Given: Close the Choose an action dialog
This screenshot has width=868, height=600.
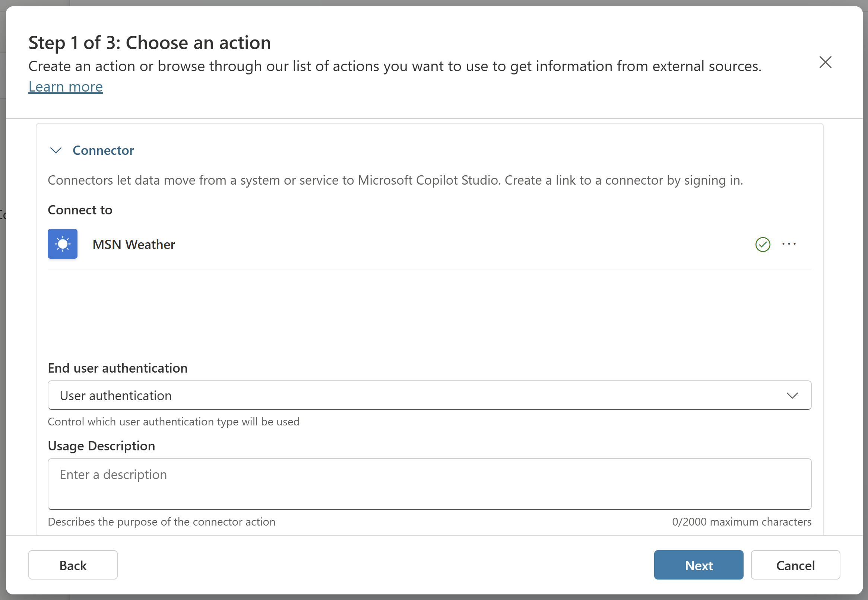Looking at the screenshot, I should tap(825, 62).
